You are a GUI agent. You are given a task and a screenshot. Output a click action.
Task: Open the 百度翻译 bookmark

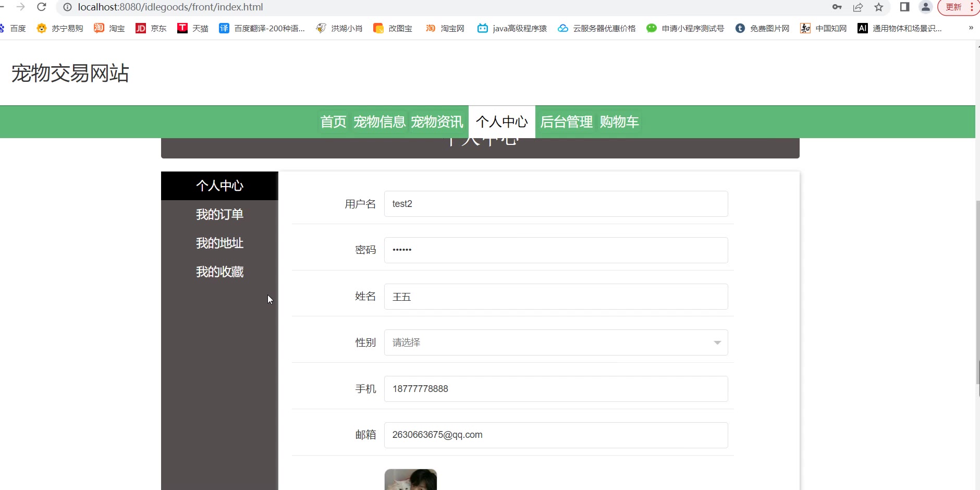262,28
